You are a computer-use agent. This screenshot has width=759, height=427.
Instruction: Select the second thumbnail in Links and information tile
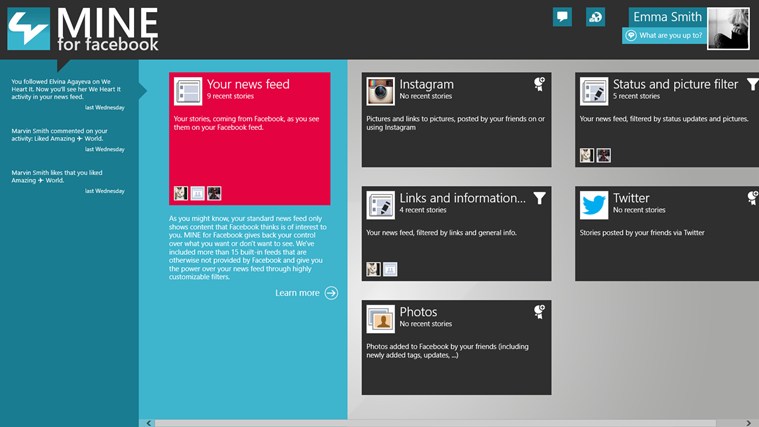tap(390, 269)
